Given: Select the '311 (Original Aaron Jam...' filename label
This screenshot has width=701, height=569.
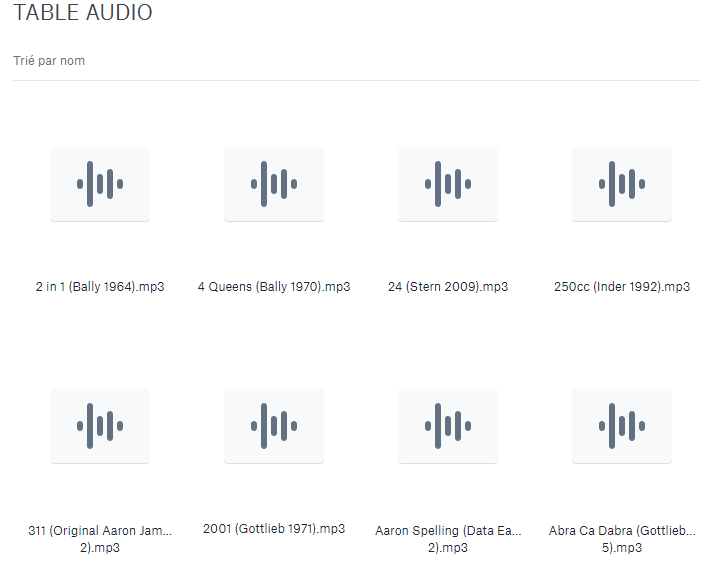Looking at the screenshot, I should click(x=100, y=531).
